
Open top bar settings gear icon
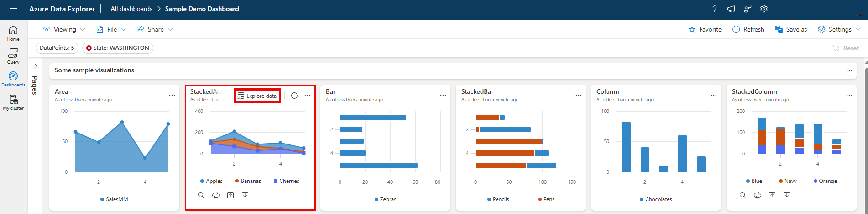coord(764,9)
